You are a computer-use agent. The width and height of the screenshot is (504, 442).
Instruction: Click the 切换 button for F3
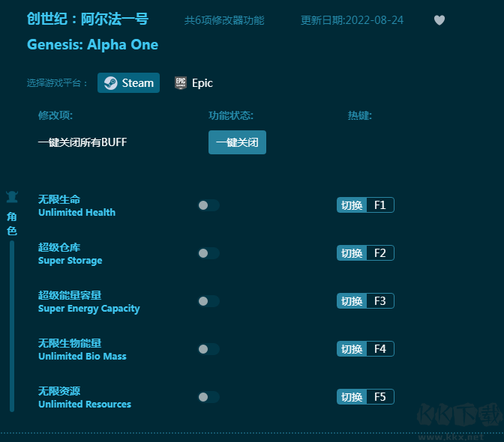(x=352, y=301)
